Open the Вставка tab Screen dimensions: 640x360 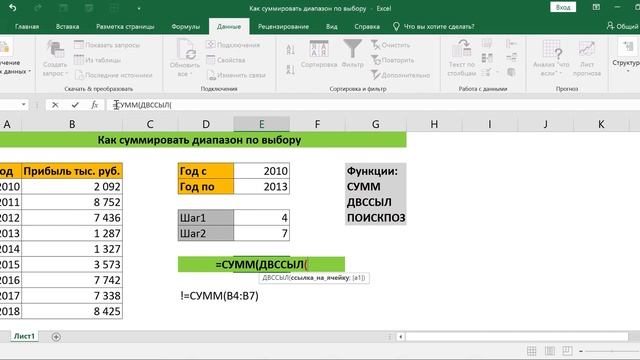[67, 27]
